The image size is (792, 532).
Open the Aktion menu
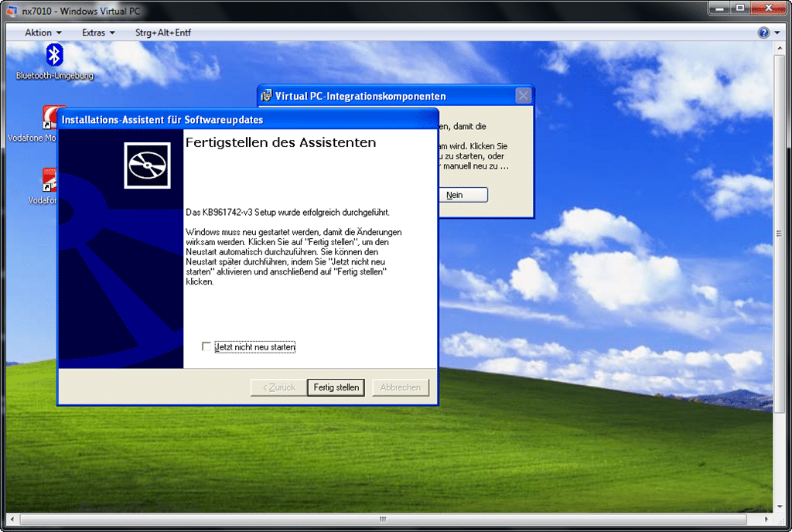[43, 32]
